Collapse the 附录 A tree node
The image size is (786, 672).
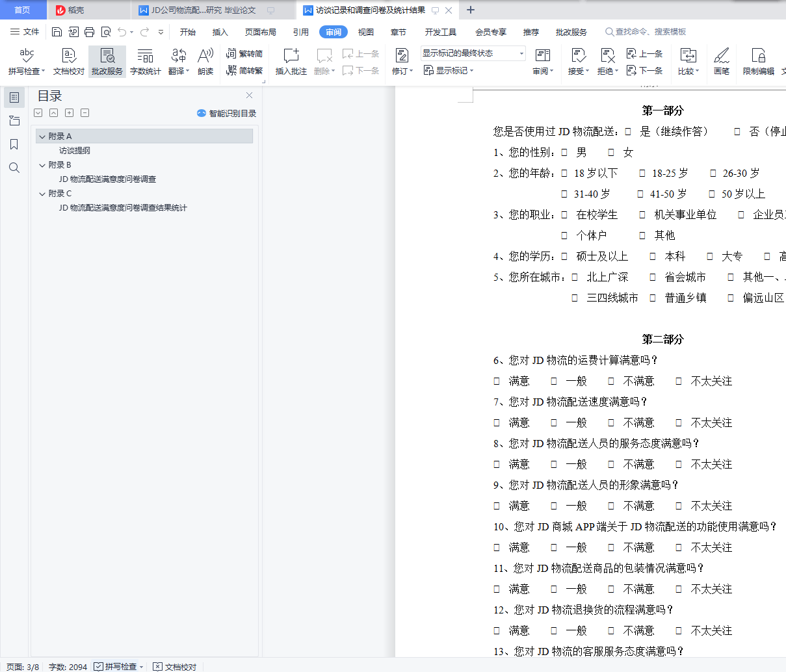tap(42, 136)
